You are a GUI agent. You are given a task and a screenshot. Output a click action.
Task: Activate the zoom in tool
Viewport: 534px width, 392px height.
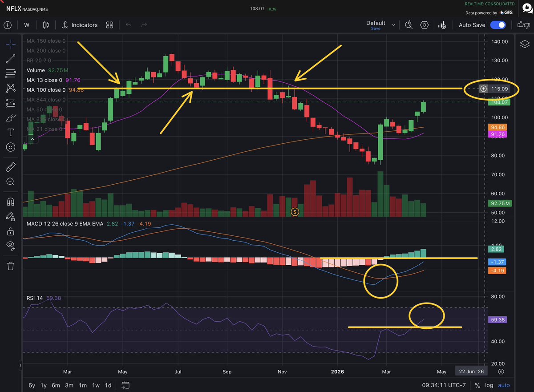click(11, 182)
